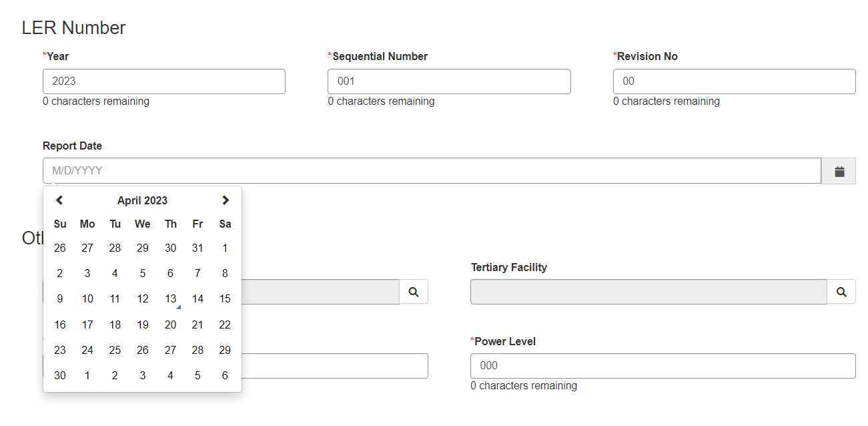Click into the Year field

pos(163,81)
